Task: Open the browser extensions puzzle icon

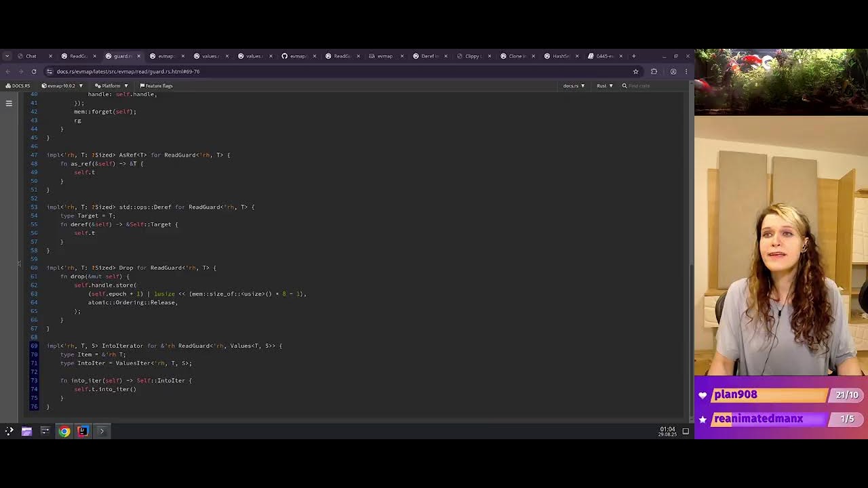Action: 654,71
